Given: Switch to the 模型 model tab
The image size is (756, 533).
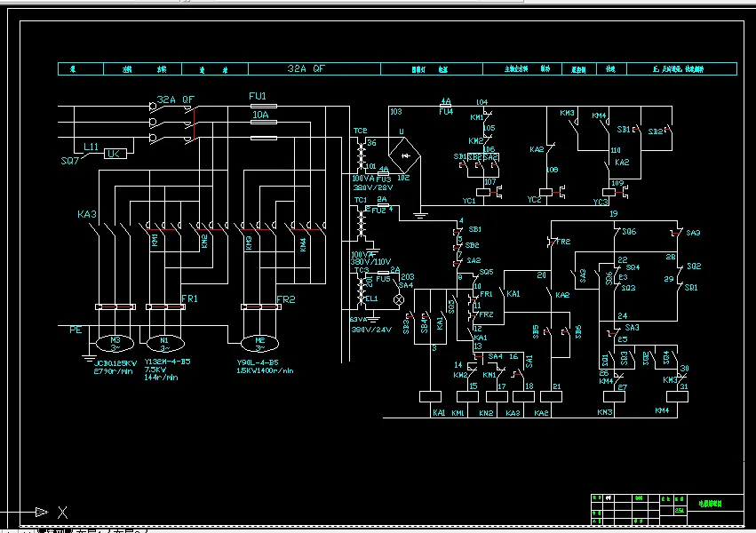Looking at the screenshot, I should tap(56, 530).
